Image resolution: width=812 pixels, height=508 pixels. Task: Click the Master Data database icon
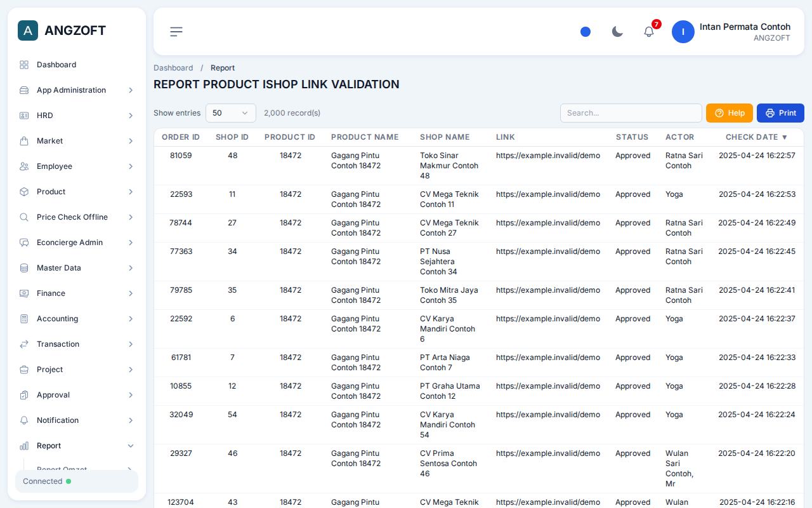click(x=24, y=268)
